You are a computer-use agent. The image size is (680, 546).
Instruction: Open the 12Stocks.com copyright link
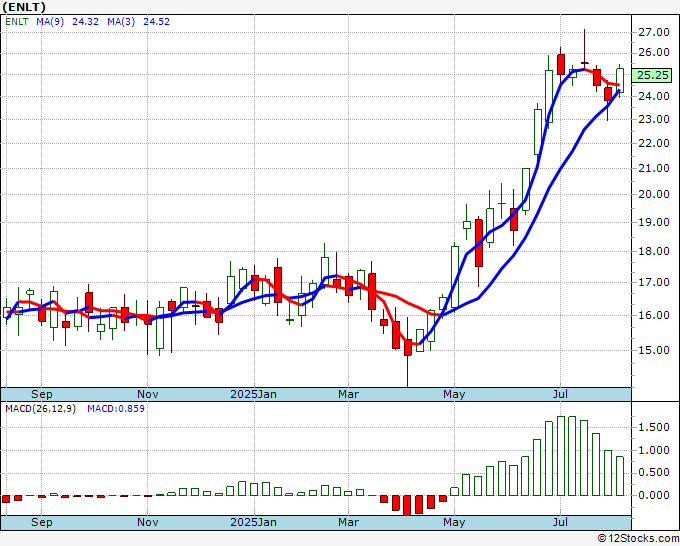[x=638, y=539]
